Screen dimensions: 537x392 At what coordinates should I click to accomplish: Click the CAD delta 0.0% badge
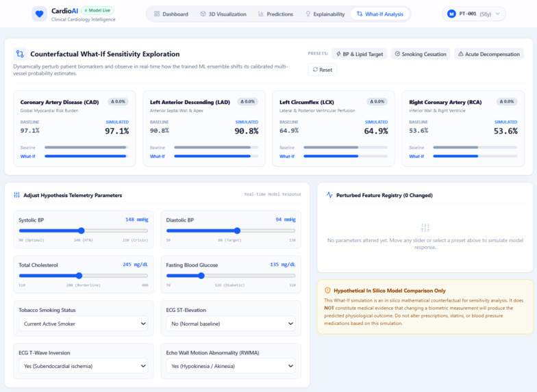click(x=118, y=101)
